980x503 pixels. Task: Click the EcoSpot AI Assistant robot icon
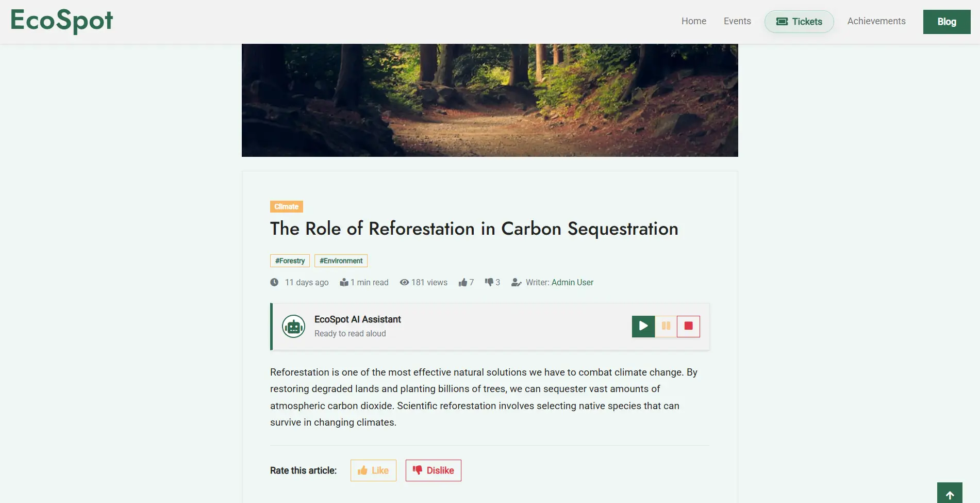point(293,327)
